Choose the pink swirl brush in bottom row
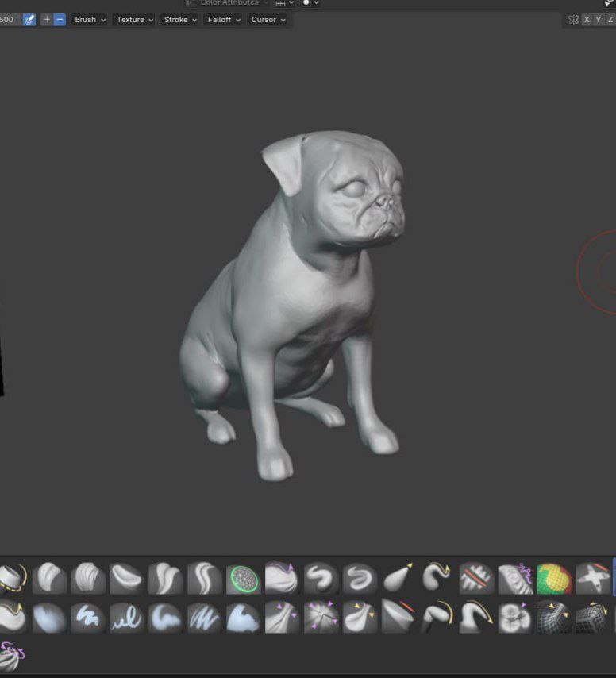The width and height of the screenshot is (616, 678). (x=11, y=656)
